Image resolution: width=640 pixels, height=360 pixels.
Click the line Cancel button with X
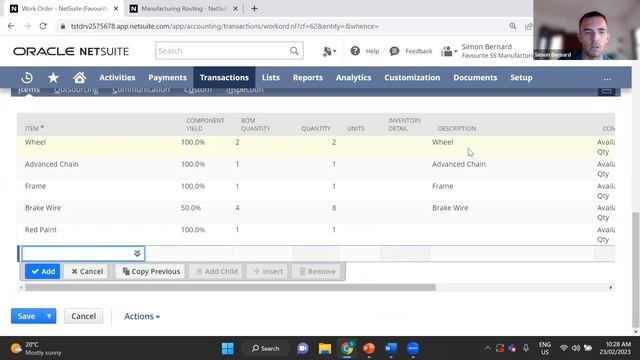pyautogui.click(x=87, y=271)
